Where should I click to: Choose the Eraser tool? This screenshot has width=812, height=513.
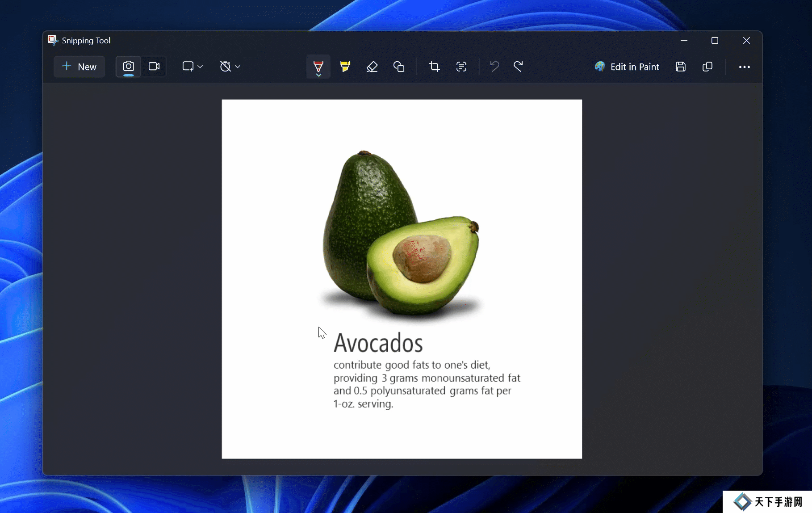372,67
